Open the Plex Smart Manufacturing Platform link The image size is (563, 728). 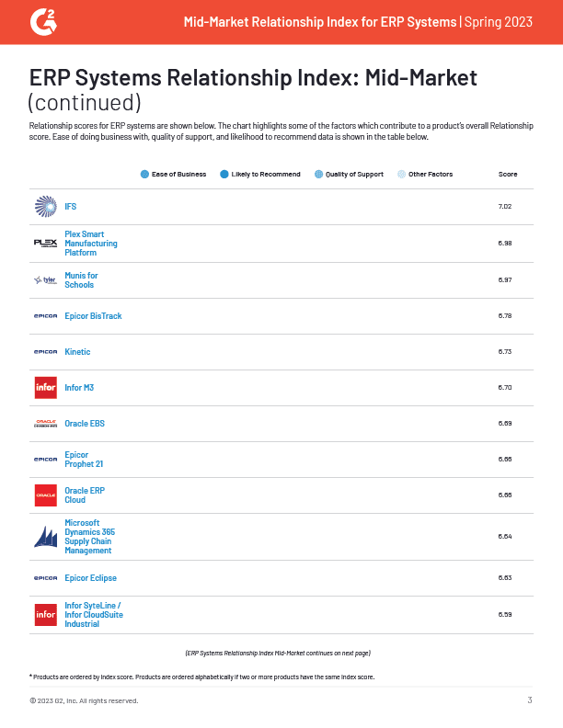pyautogui.click(x=91, y=243)
